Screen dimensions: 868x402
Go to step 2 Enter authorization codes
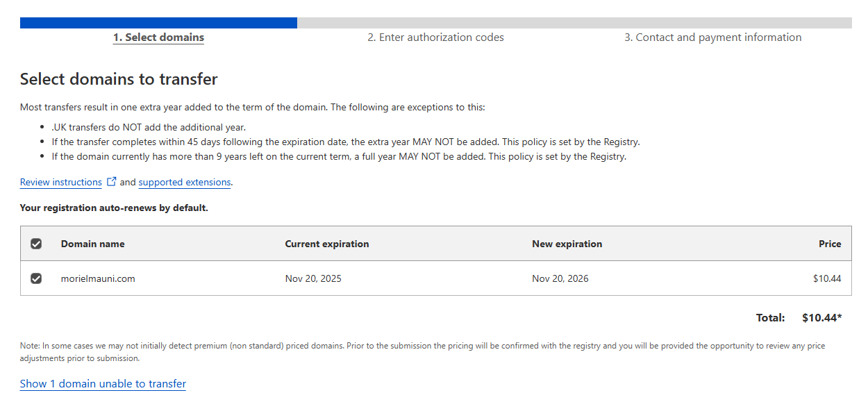435,37
